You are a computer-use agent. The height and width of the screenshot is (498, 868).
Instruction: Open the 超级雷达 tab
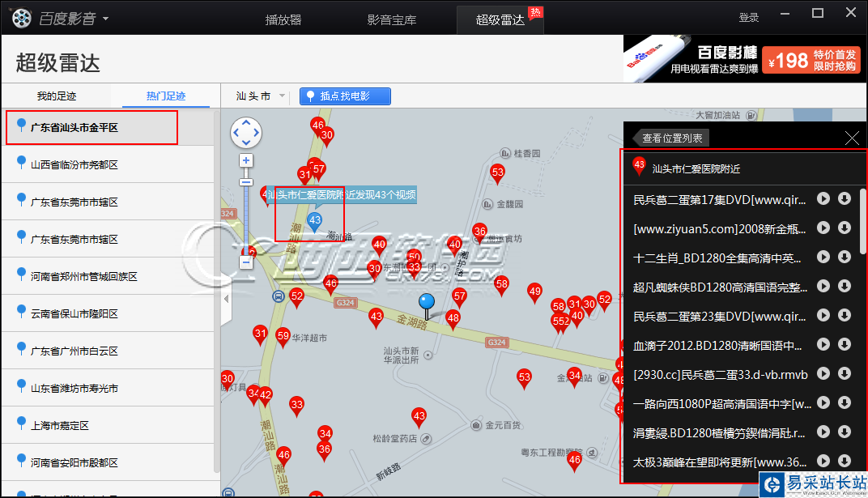coord(500,20)
